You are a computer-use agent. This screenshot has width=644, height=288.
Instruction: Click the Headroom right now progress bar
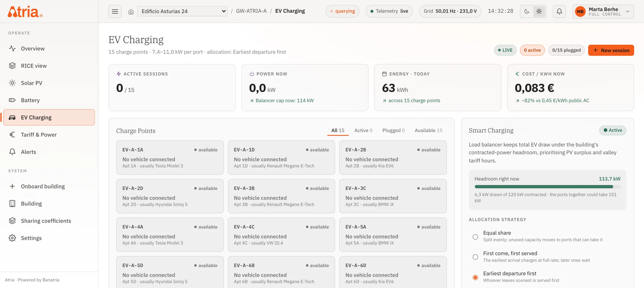click(547, 187)
